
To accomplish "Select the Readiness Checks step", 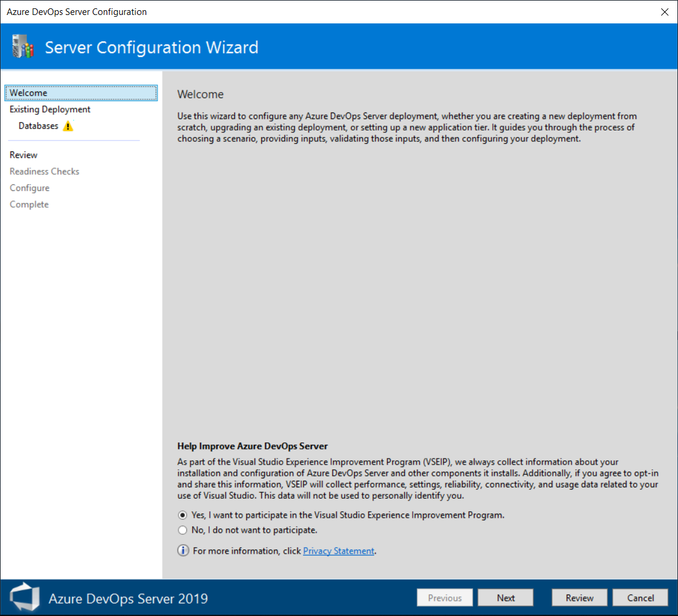I will (x=44, y=171).
